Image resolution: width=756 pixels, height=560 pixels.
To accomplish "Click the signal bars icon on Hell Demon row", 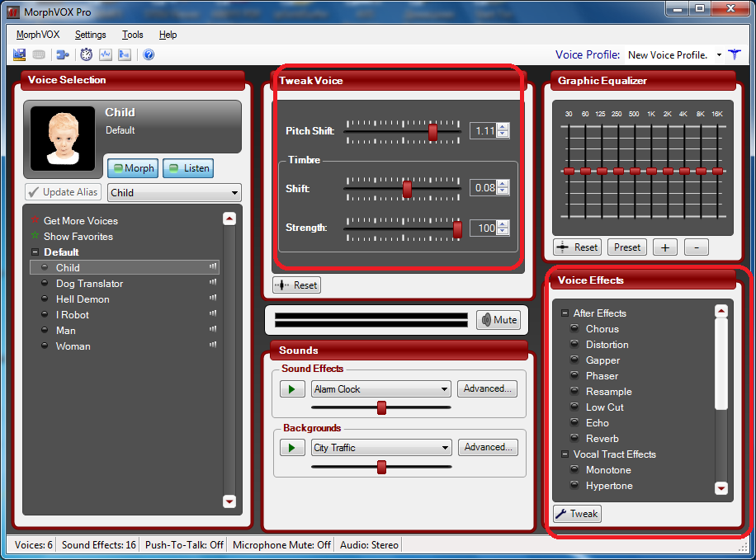I will (213, 298).
